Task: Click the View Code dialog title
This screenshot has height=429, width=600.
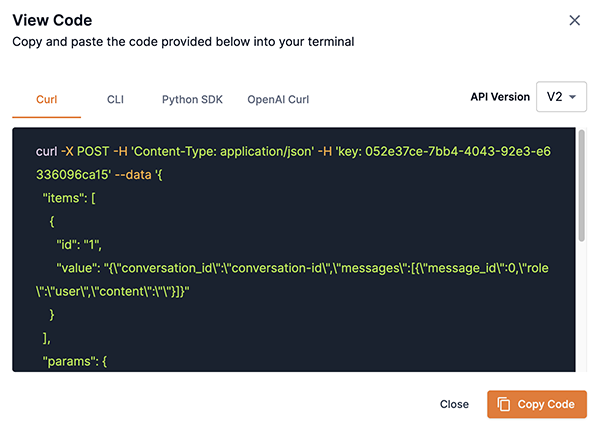Action: 52,20
